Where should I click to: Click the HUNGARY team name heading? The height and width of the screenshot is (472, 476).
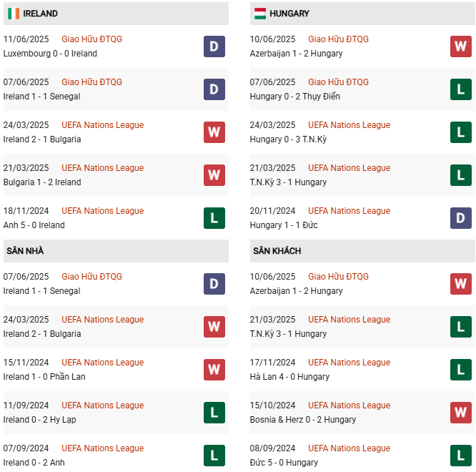coord(290,14)
